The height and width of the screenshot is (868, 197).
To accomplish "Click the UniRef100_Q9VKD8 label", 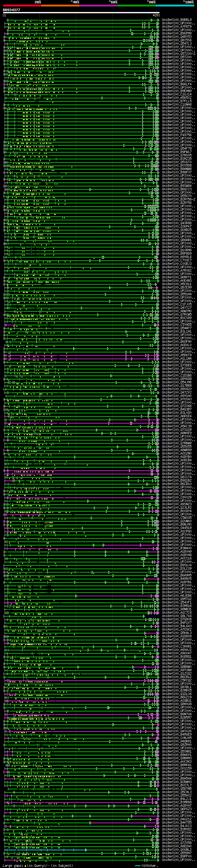I will [177, 379].
